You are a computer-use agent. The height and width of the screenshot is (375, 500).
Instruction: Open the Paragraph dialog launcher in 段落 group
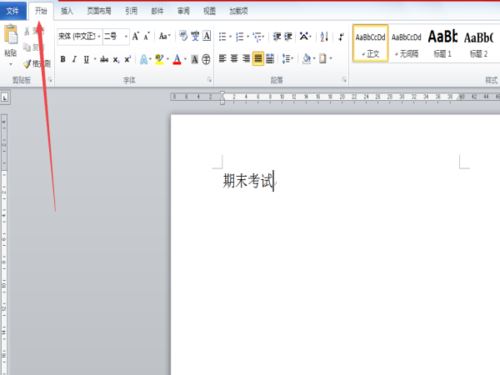pyautogui.click(x=344, y=80)
